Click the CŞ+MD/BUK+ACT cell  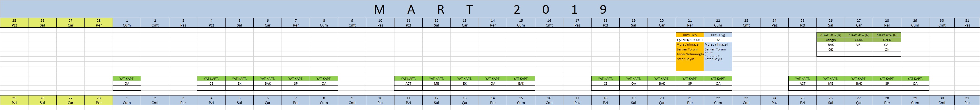point(690,40)
